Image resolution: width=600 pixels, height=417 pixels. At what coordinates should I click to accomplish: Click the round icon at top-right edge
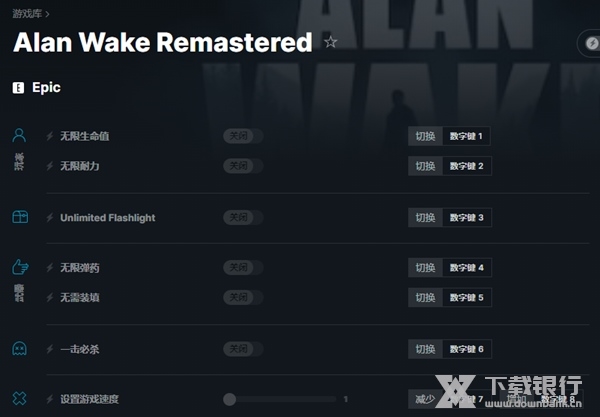tap(590, 44)
